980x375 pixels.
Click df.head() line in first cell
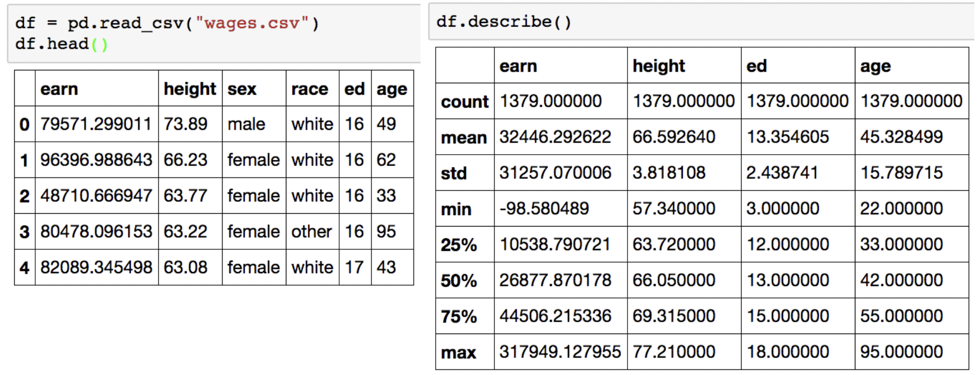tap(62, 44)
